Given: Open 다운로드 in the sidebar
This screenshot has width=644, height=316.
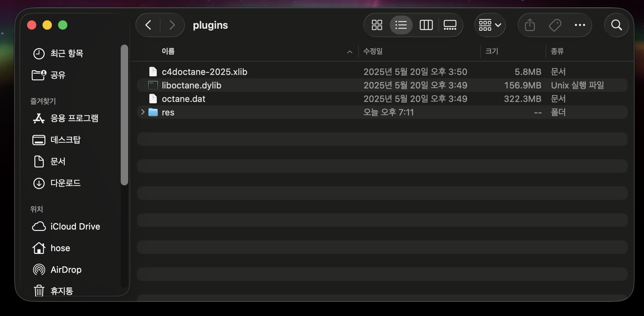Looking at the screenshot, I should click(x=65, y=183).
